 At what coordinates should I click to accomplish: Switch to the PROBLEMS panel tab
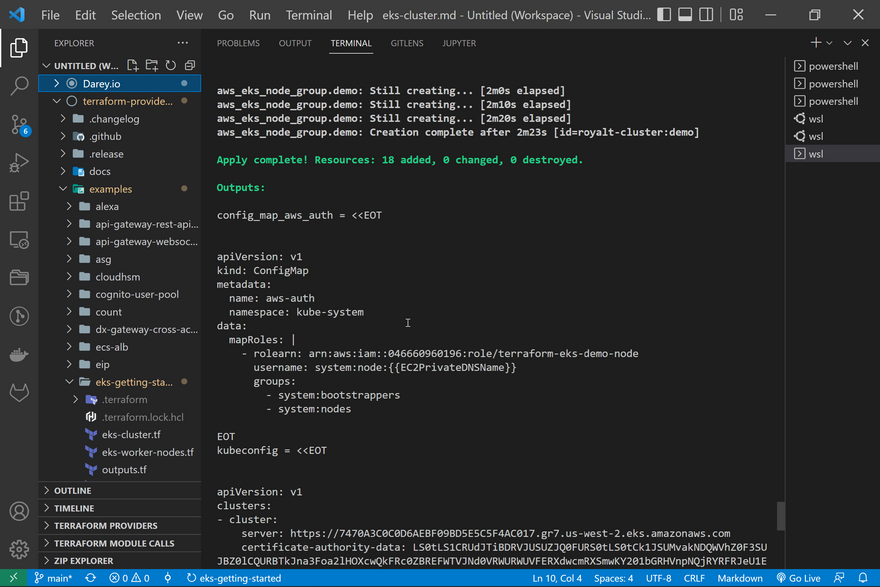coord(238,44)
